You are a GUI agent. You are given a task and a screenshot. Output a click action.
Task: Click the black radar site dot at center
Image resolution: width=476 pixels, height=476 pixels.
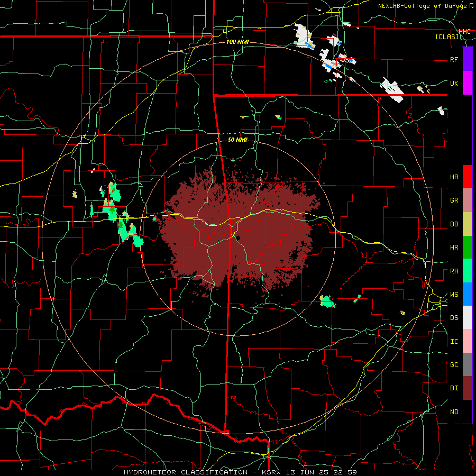(239, 237)
